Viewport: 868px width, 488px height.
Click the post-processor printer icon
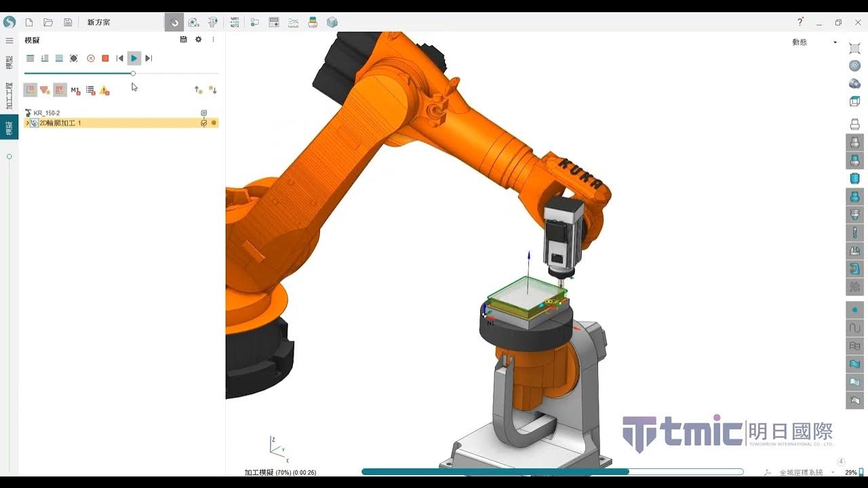312,22
